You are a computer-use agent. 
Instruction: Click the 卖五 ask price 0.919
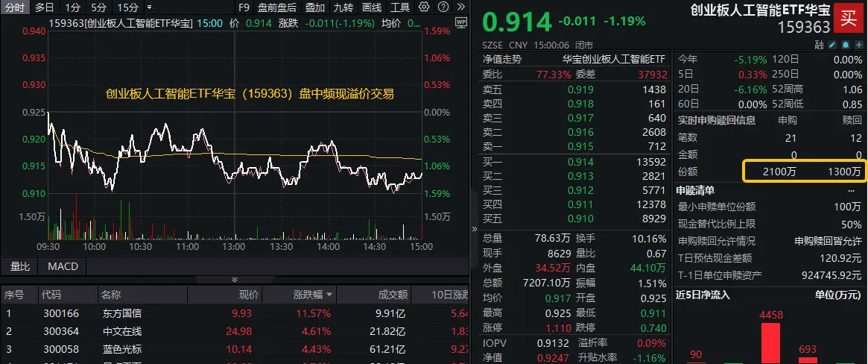(x=580, y=90)
